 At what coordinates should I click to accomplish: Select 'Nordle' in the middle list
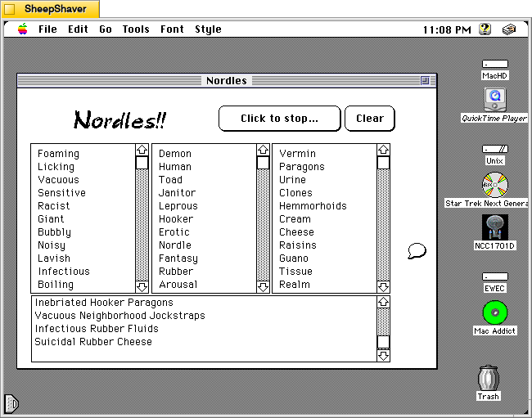(x=175, y=245)
